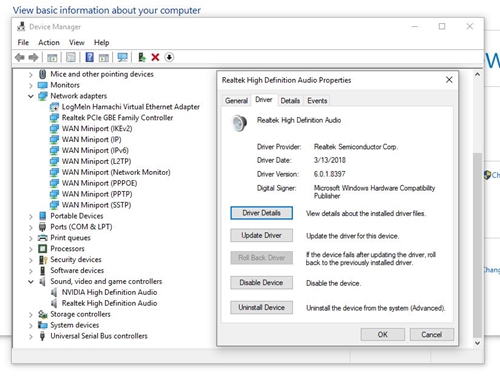Click the Network adapters category icon

(x=43, y=96)
